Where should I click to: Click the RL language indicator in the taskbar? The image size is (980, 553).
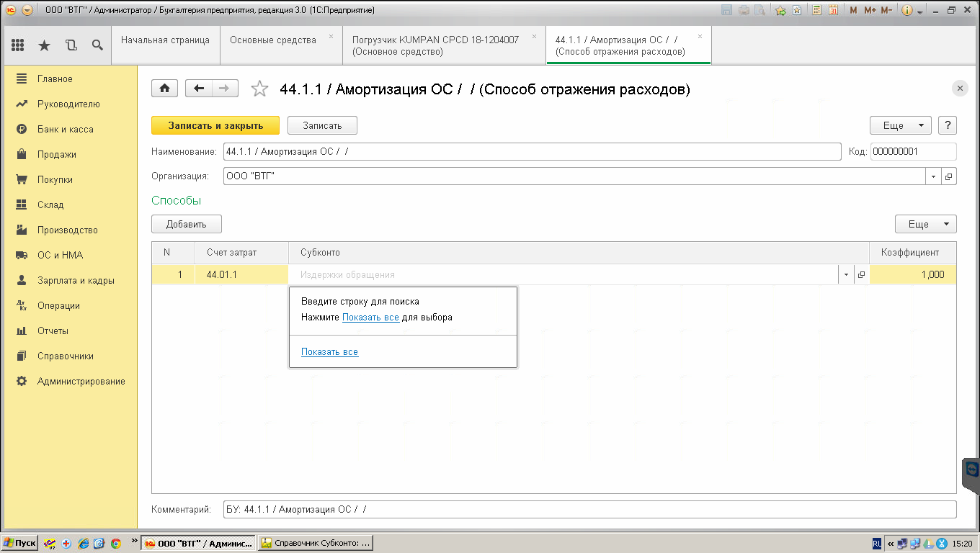[x=876, y=544]
